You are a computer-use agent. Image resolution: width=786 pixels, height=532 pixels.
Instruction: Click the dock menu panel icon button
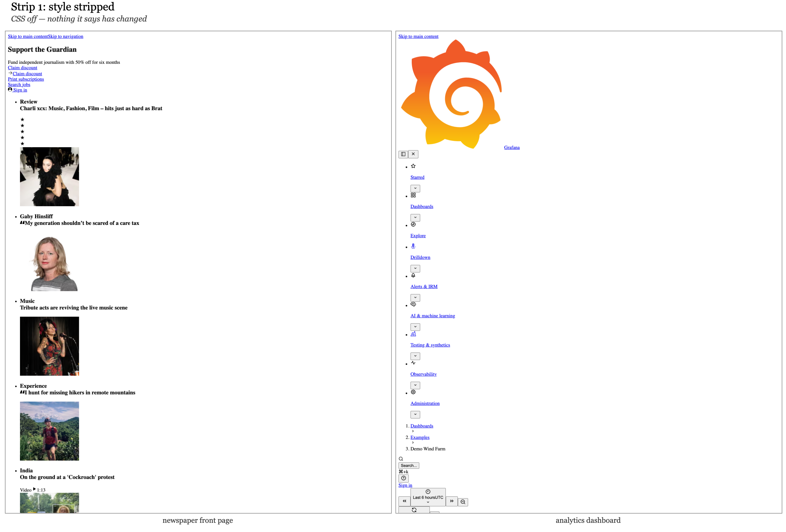coord(403,154)
